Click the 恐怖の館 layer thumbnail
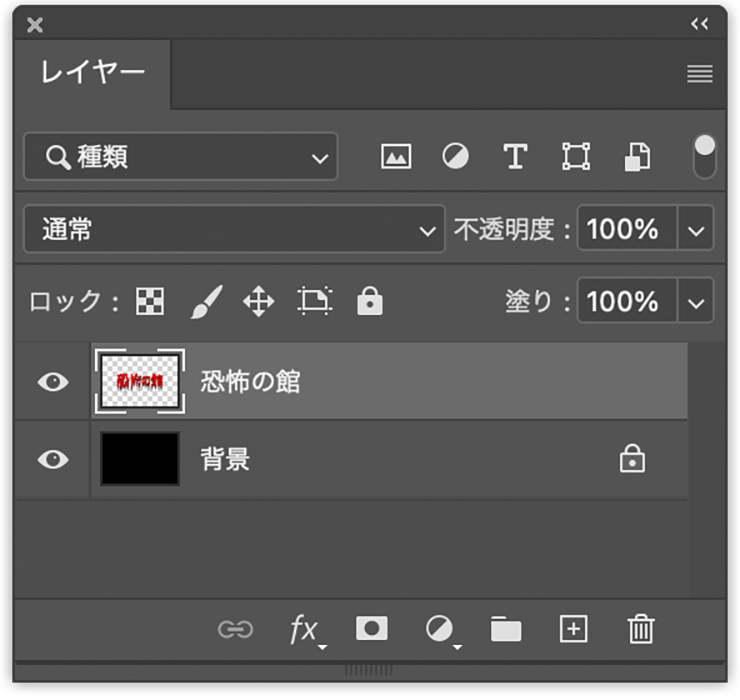Screen dimensions: 740x700 (140, 382)
